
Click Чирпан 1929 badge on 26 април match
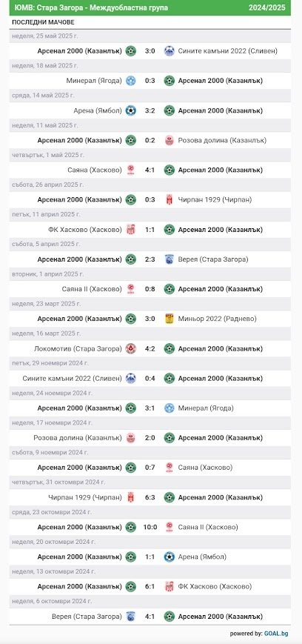tap(169, 199)
